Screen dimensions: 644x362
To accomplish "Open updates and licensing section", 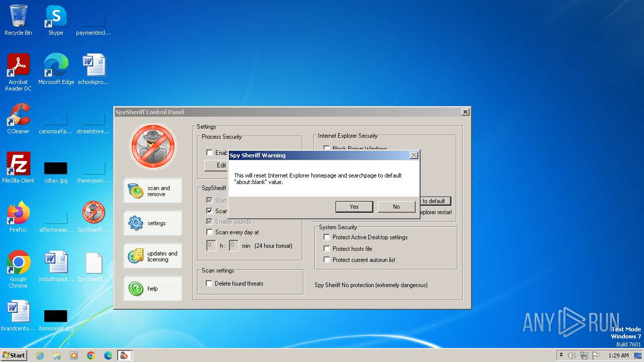I will [152, 256].
